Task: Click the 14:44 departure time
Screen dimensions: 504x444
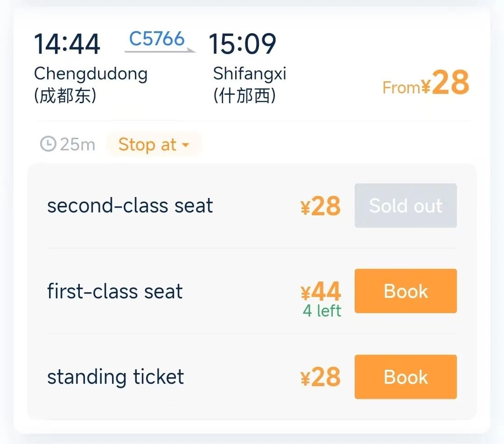Action: tap(67, 44)
